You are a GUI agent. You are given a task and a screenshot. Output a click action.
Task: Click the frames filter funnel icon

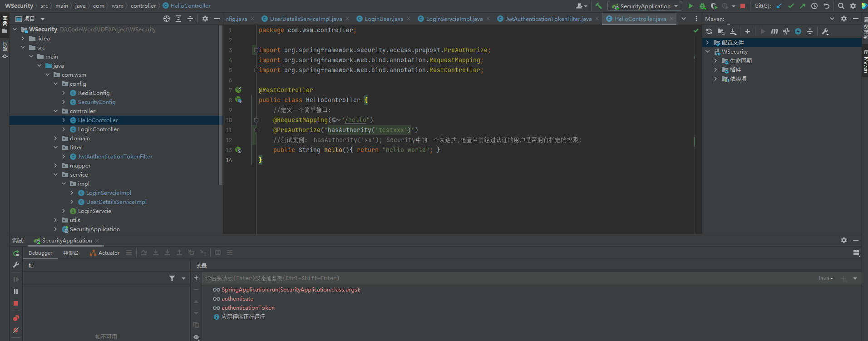(172, 278)
